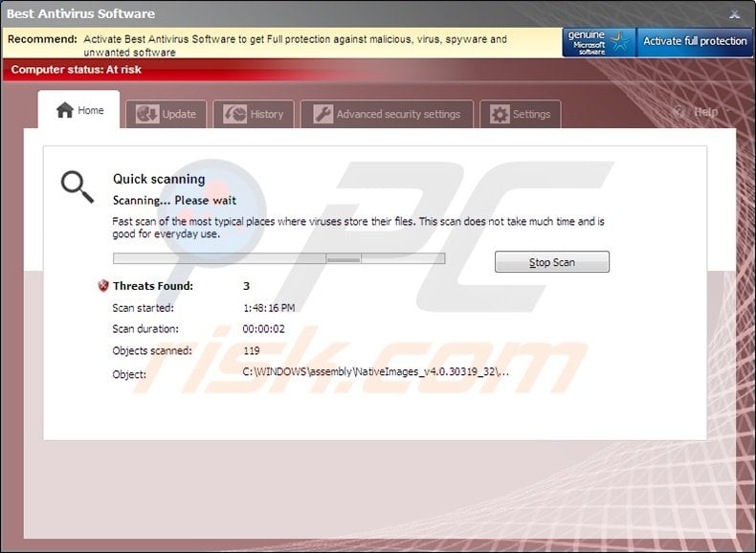Viewport: 756px width, 553px height.
Task: Click the red shield Threats Found icon
Action: [x=103, y=285]
